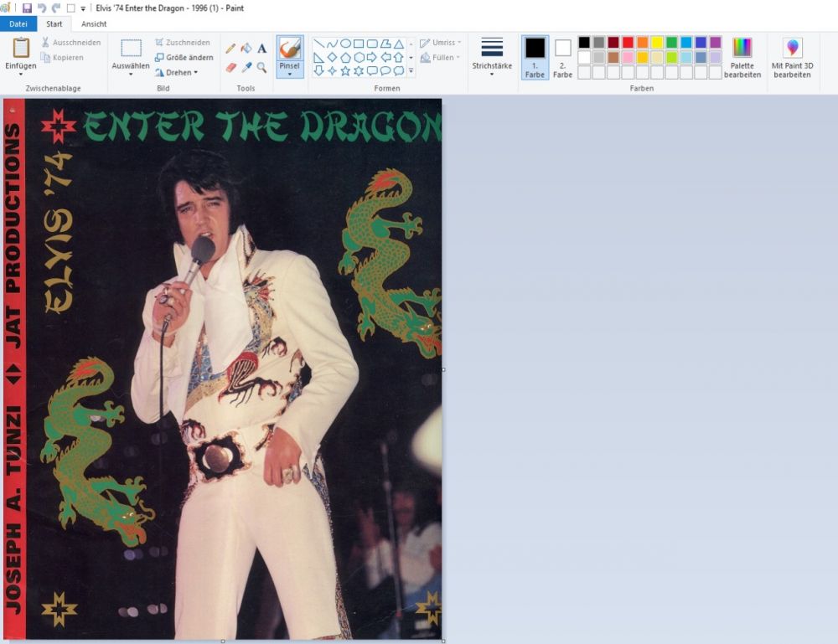The image size is (838, 644).
Task: Choose the Cloud callout shape
Action: [x=399, y=70]
